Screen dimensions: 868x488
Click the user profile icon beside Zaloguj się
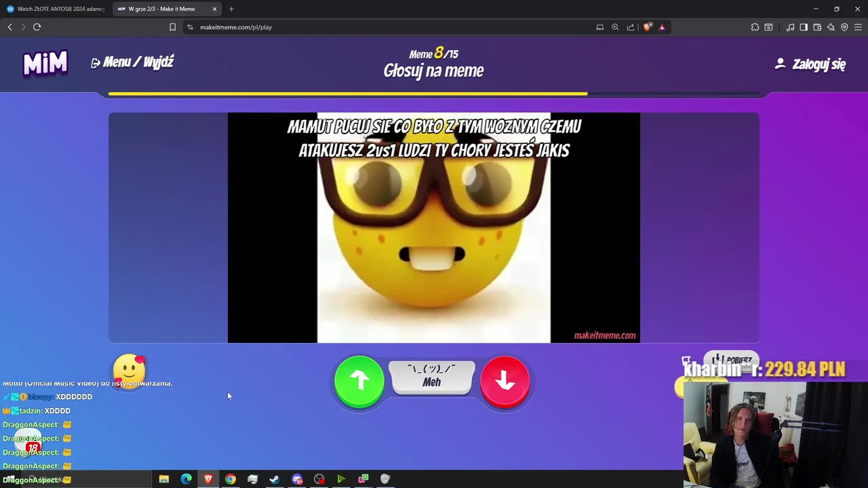[780, 64]
